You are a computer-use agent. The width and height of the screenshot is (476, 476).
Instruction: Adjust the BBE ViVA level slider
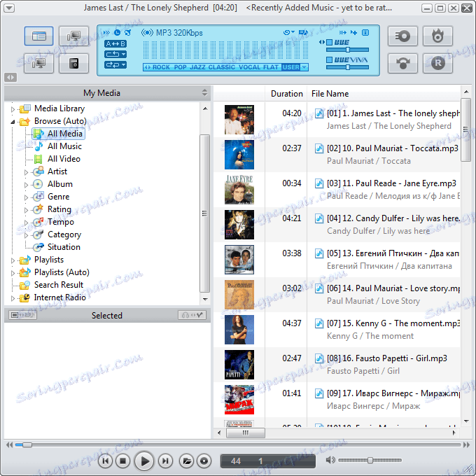[348, 67]
